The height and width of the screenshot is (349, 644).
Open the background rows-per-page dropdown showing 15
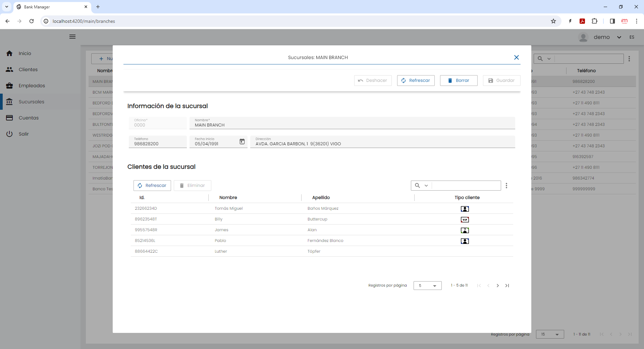(550, 334)
